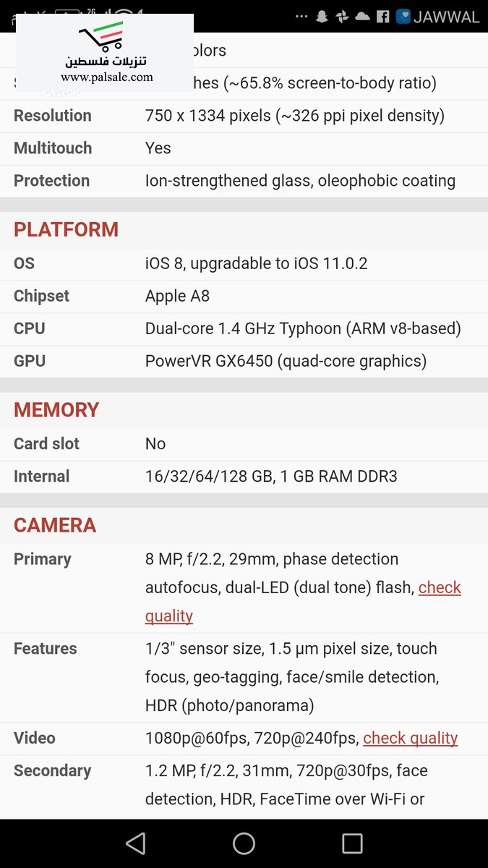Tap the GPU PowerVR GX6450 value
This screenshot has height=868, width=488.
click(286, 361)
